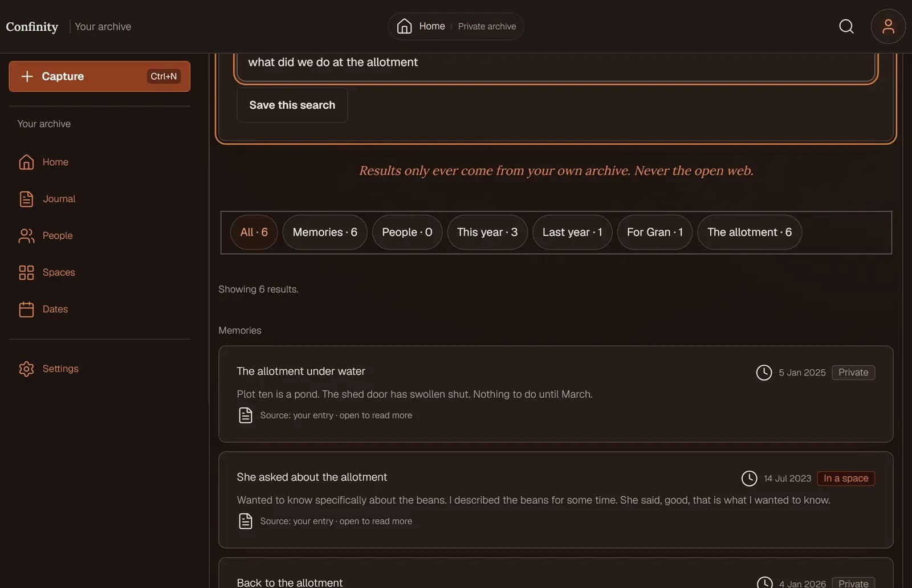Select the 'For Gran · 1' filter
The height and width of the screenshot is (588, 912).
click(655, 232)
